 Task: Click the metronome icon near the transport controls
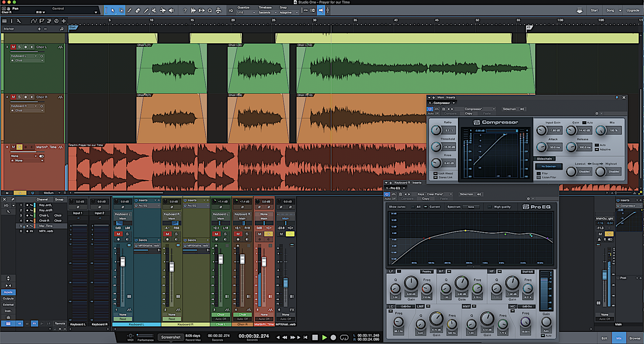(x=218, y=11)
